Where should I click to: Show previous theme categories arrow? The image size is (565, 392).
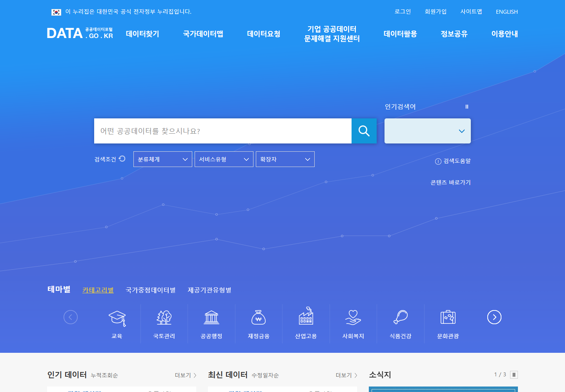[71, 317]
